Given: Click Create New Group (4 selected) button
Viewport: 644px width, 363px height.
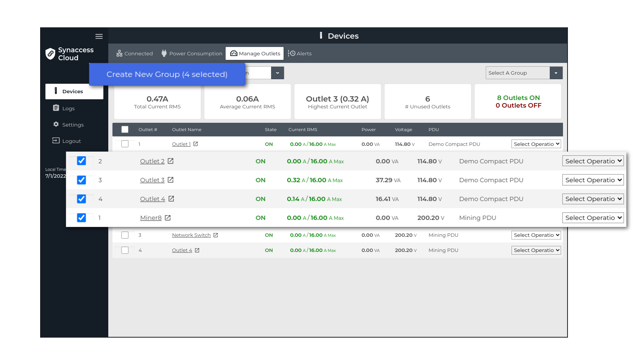Looking at the screenshot, I should (x=167, y=74).
